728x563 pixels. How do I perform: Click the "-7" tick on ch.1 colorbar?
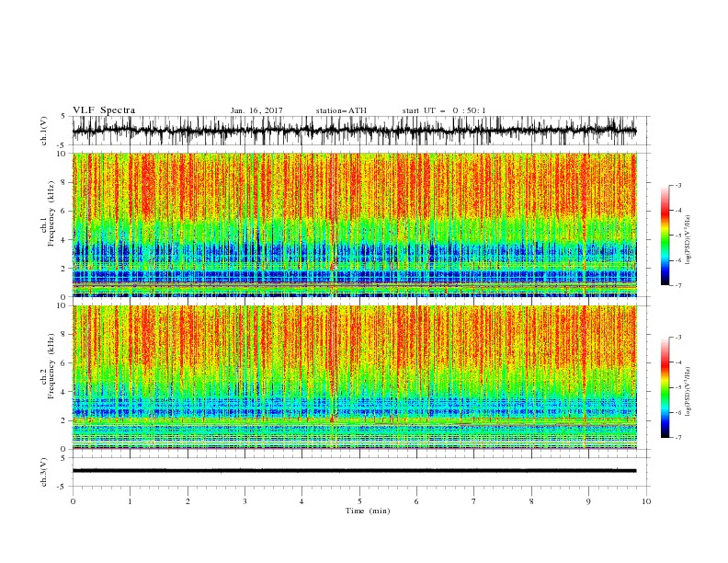tap(678, 285)
